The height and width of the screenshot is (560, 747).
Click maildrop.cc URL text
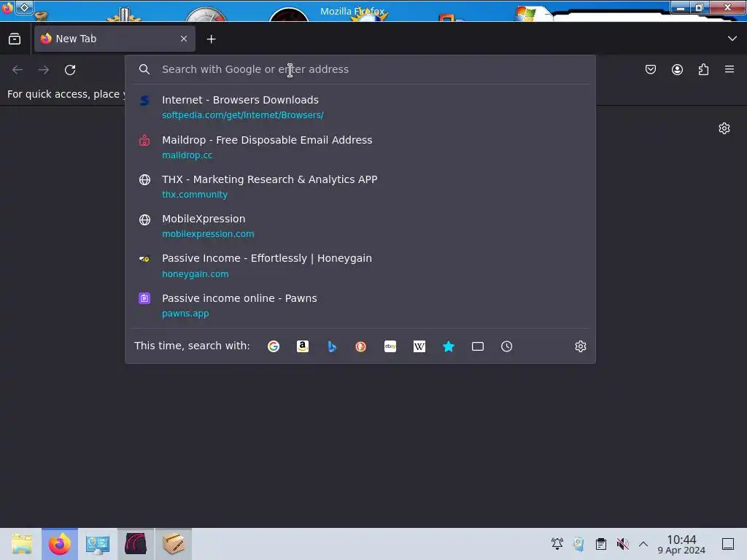click(187, 155)
